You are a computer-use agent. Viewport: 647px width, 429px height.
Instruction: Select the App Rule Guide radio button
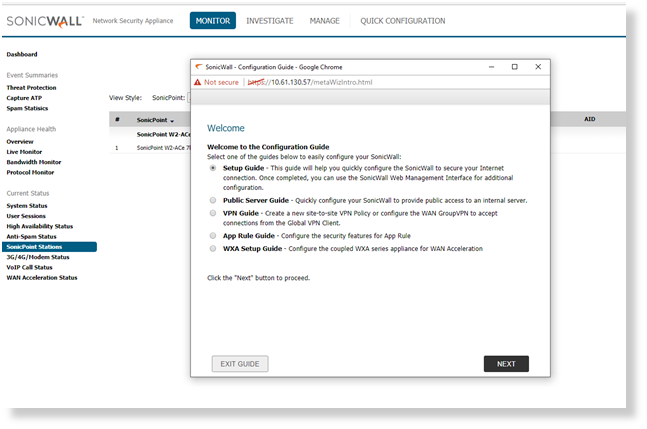[x=213, y=236]
